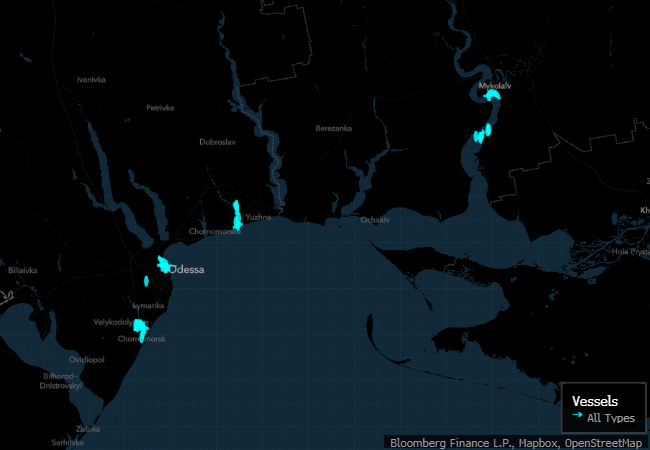Click the Odessa city label

[187, 269]
